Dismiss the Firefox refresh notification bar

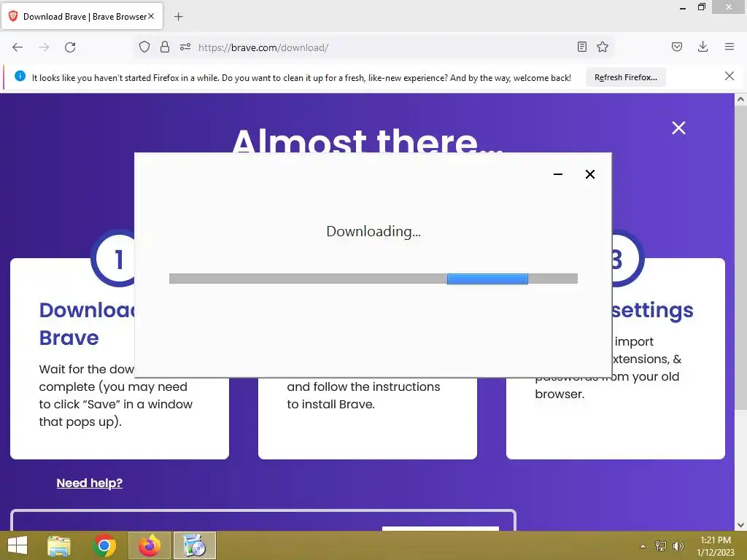click(x=729, y=76)
